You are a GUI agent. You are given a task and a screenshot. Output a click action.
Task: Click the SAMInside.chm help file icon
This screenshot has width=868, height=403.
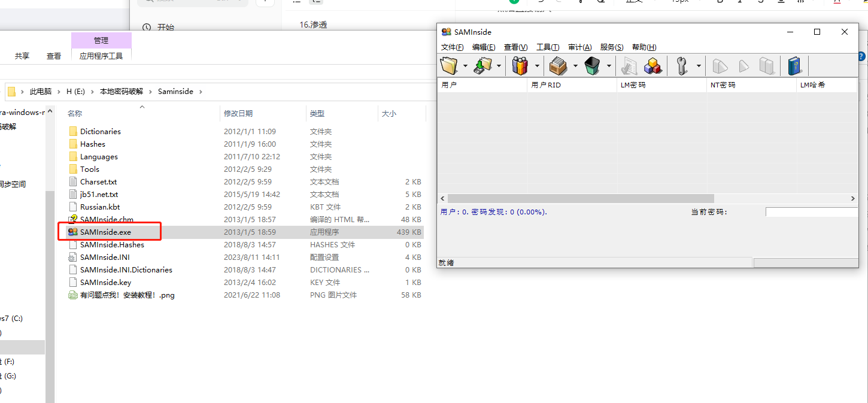73,219
